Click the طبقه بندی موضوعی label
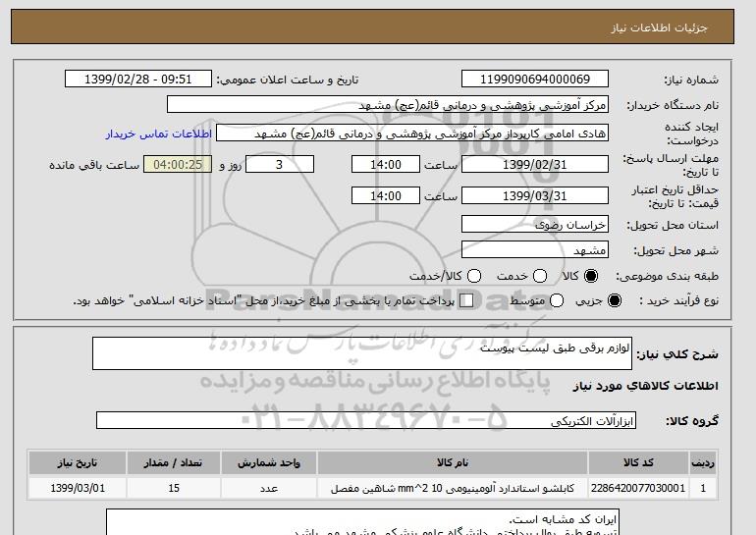The width and height of the screenshot is (756, 535). point(667,276)
